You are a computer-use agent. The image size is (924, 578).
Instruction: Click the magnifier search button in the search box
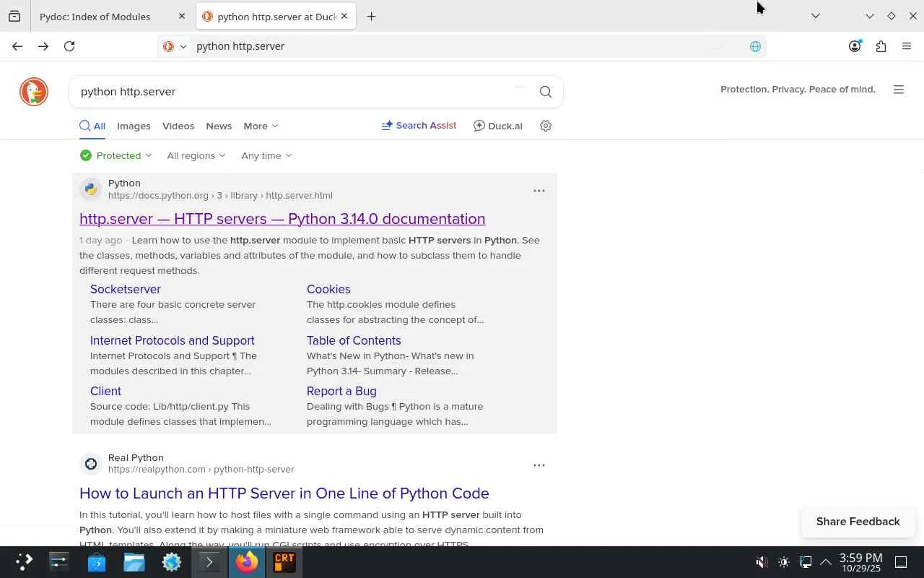[x=546, y=92]
